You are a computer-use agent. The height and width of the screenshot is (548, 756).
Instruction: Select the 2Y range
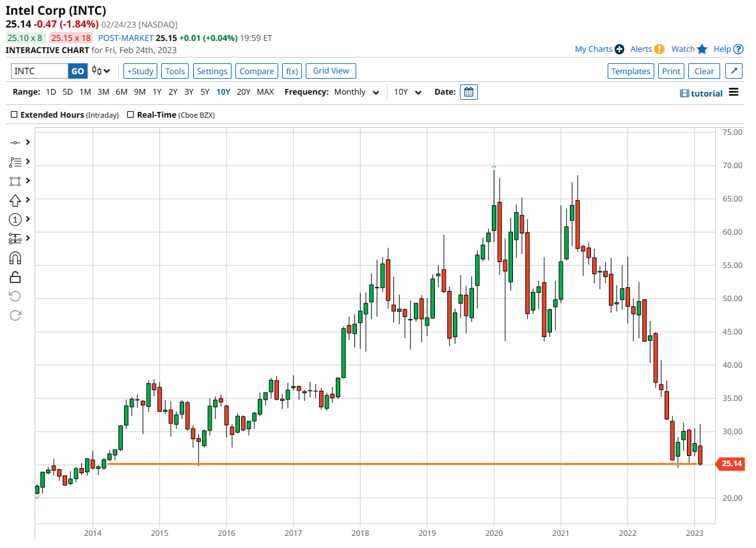pos(173,92)
